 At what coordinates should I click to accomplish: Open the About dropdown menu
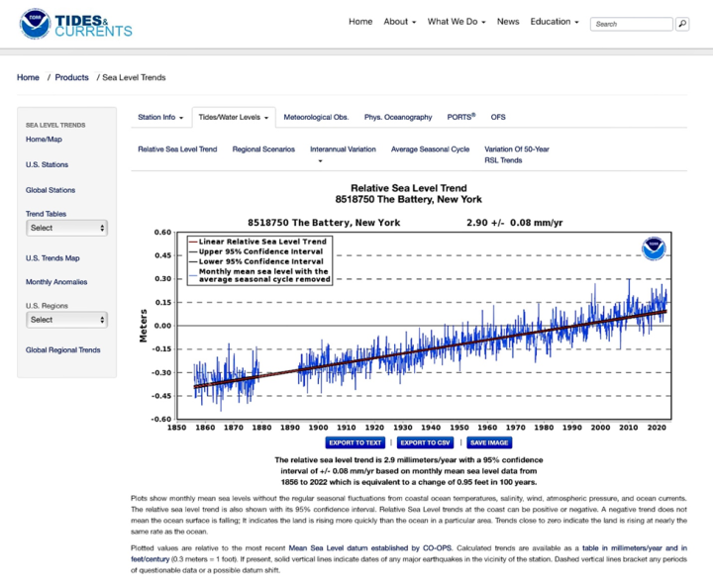click(x=399, y=22)
